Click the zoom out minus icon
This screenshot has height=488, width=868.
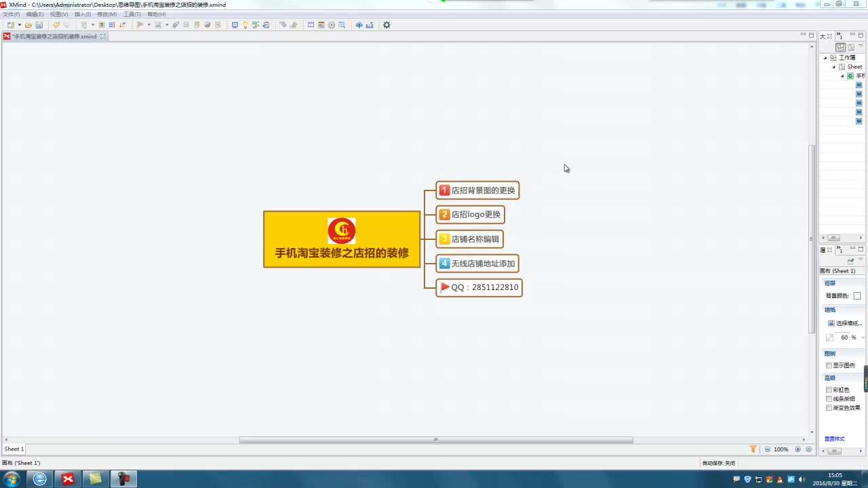[768, 449]
